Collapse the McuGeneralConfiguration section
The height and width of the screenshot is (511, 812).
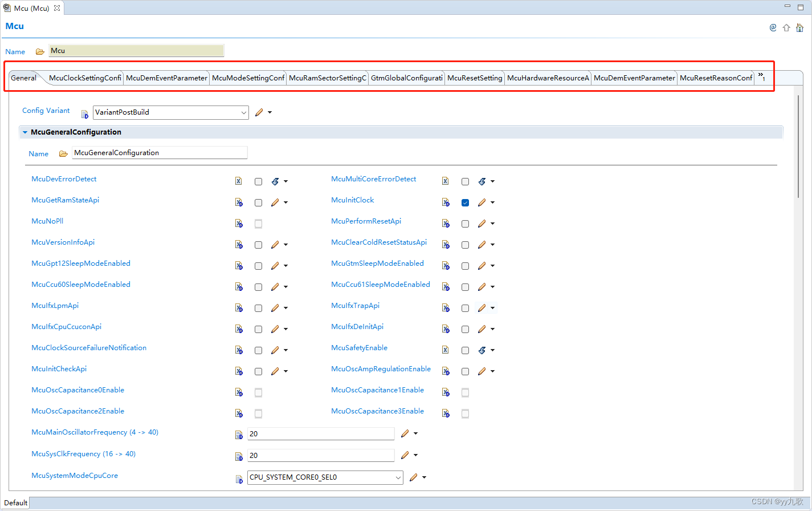tap(25, 132)
